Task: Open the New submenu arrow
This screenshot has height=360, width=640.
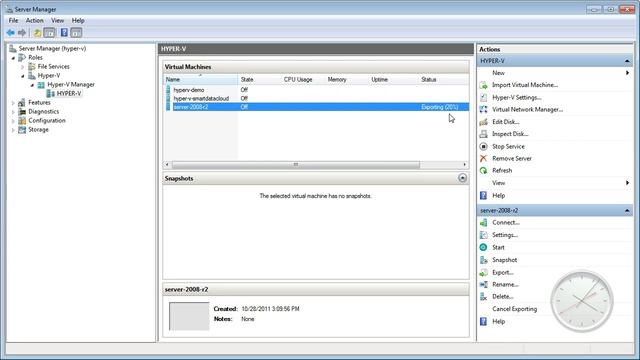Action: 627,73
